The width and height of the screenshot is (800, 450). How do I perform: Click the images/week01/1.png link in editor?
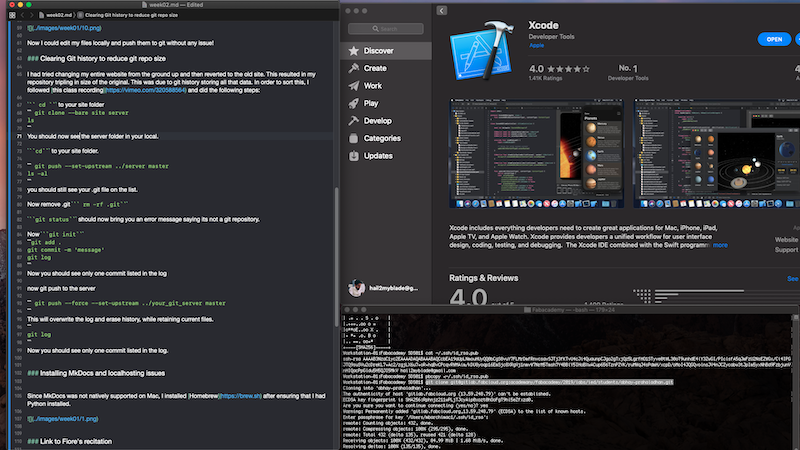click(63, 419)
